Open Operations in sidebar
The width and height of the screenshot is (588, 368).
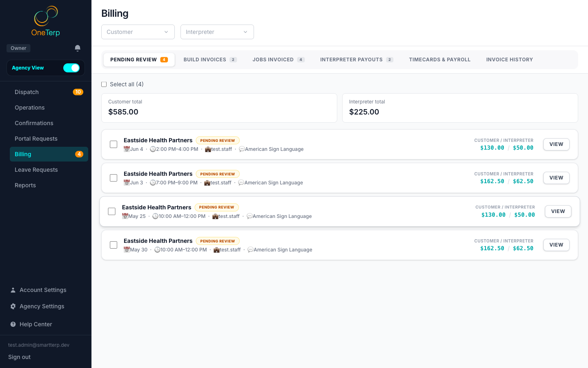click(49, 108)
